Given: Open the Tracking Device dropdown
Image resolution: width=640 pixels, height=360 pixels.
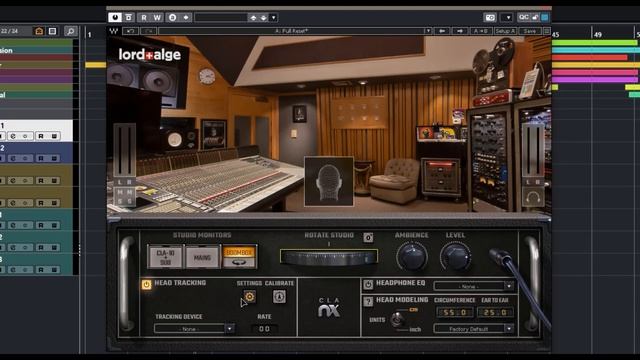Looking at the screenshot, I should [194, 329].
